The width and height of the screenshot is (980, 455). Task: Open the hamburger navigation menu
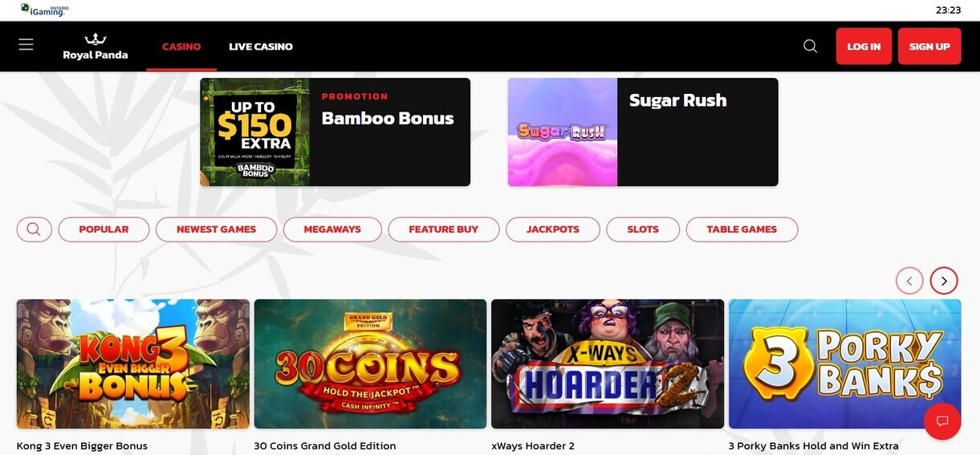(26, 45)
